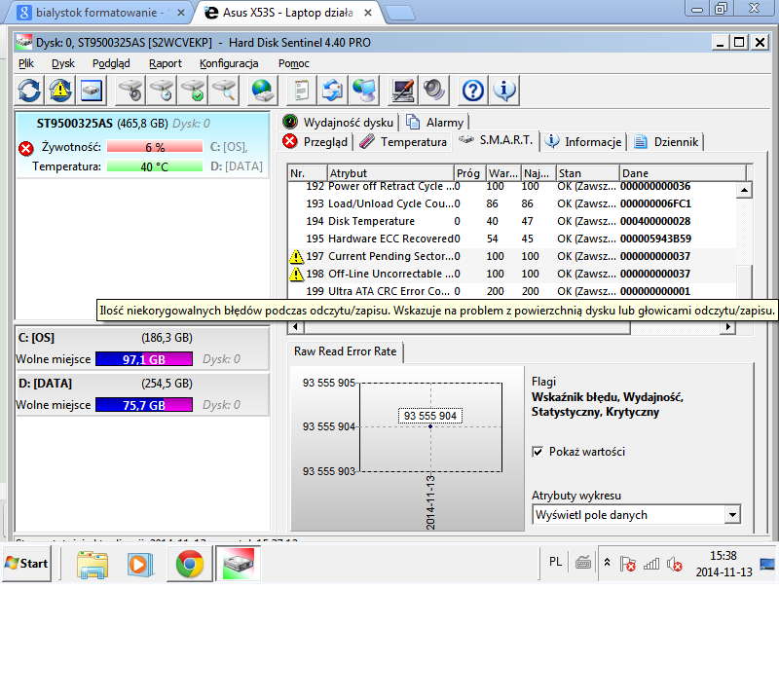Click the blue question mark help icon
The width and height of the screenshot is (779, 700).
[x=472, y=91]
